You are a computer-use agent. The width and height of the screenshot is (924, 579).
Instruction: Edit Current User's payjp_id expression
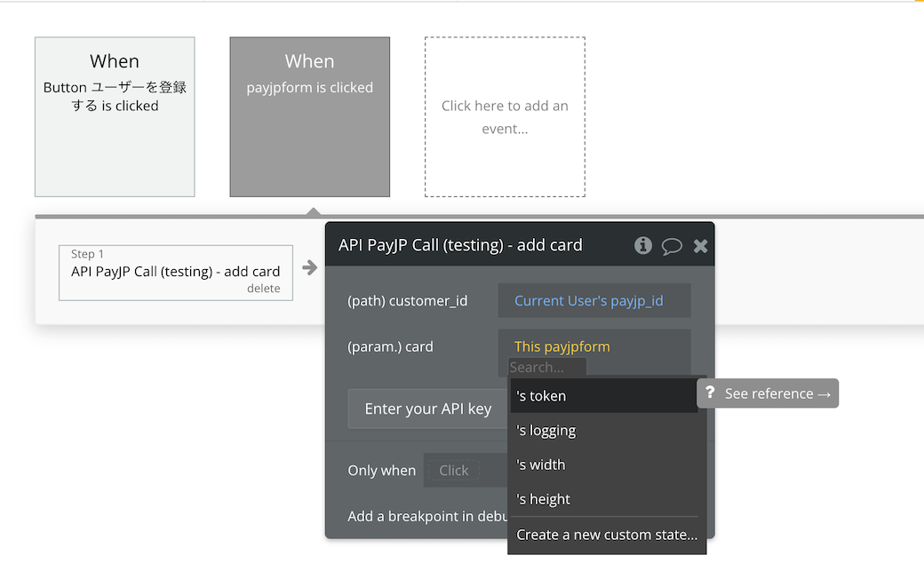point(594,300)
